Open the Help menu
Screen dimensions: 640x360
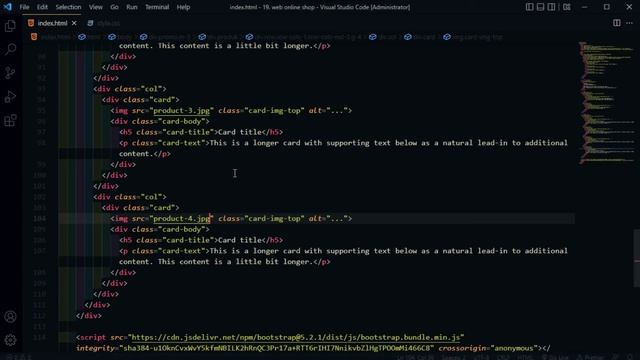click(x=183, y=7)
